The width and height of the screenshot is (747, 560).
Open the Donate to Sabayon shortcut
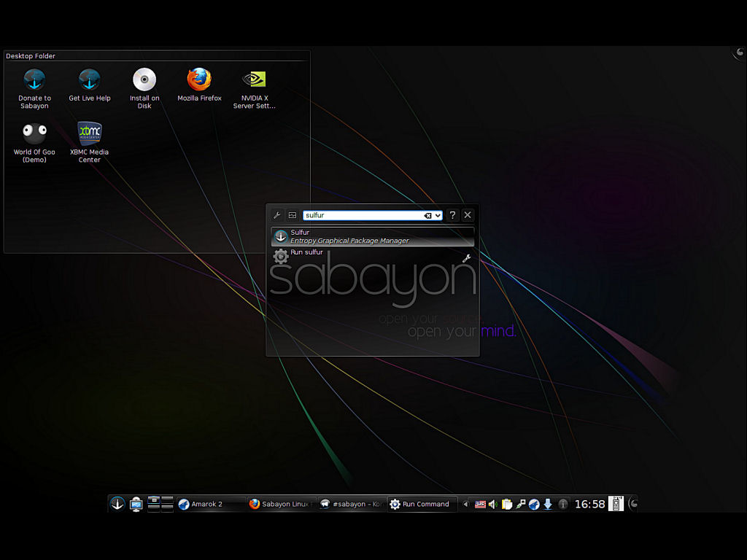[34, 80]
